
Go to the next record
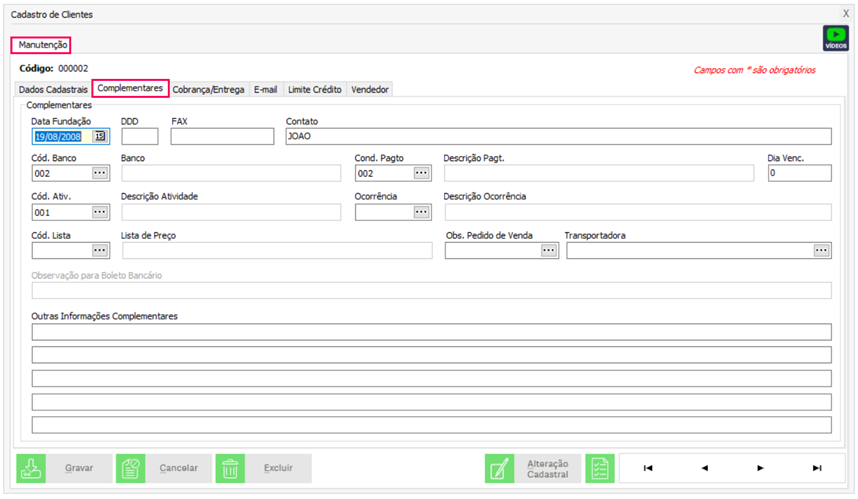tap(761, 468)
